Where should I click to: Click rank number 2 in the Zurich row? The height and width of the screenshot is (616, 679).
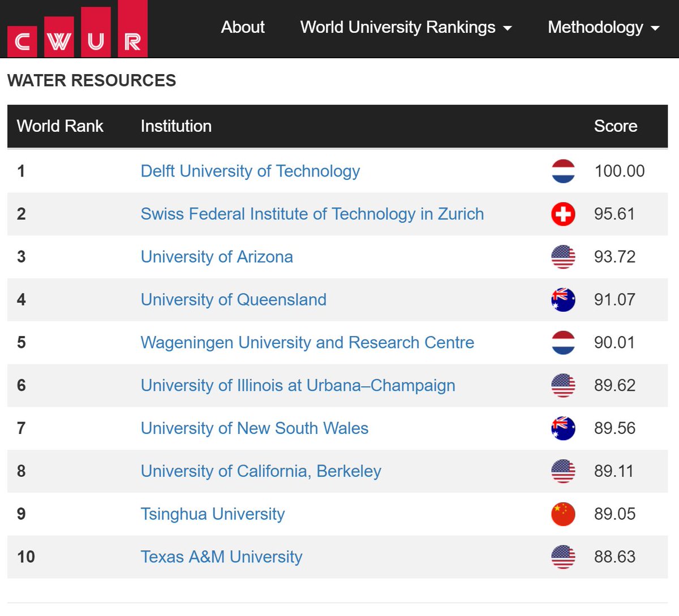(x=22, y=214)
